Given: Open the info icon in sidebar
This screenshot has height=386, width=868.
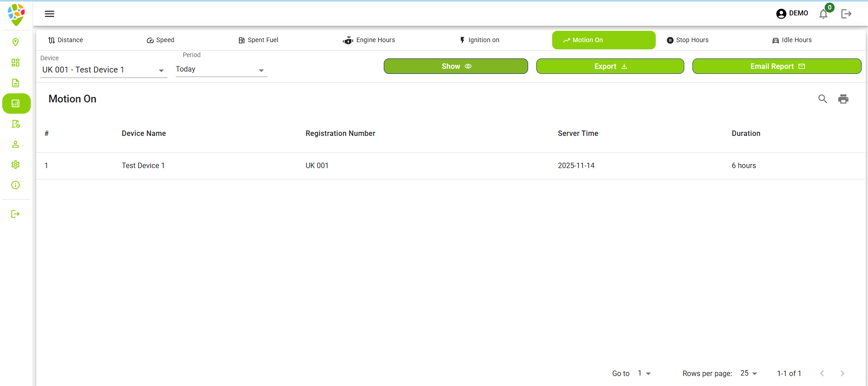Looking at the screenshot, I should coord(15,185).
